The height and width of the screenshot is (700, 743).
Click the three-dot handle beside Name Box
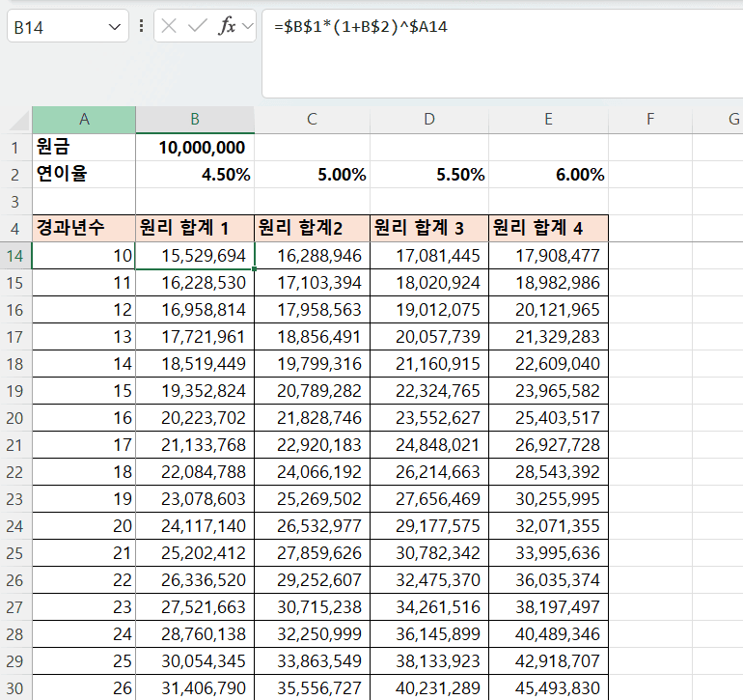click(x=142, y=26)
